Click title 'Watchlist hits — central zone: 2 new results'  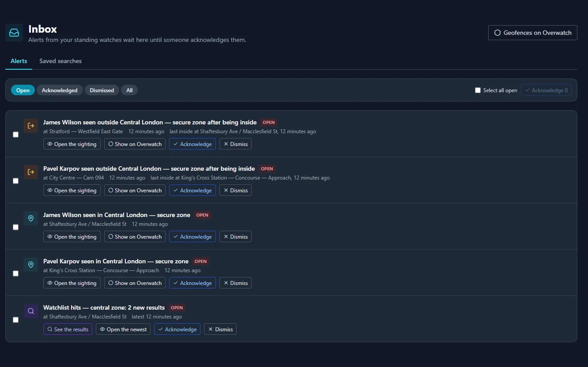point(104,307)
